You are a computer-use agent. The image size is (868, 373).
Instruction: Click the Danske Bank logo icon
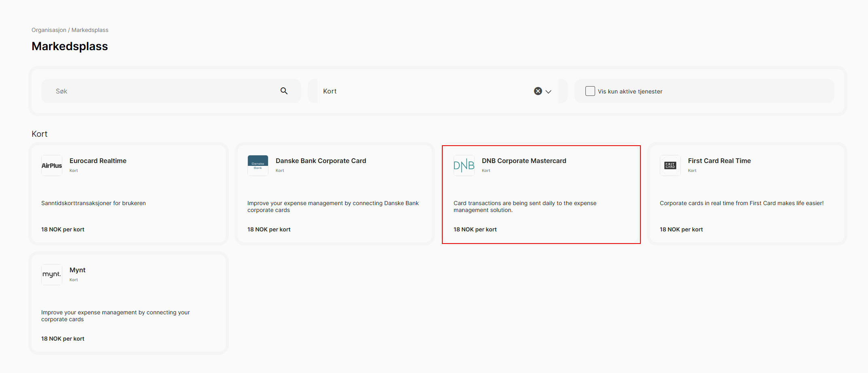(258, 165)
